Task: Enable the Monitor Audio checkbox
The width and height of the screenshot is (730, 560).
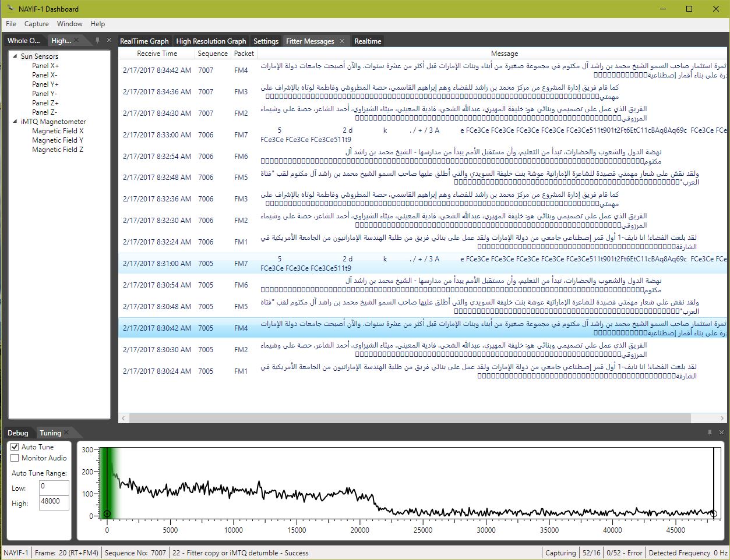Action: tap(15, 458)
